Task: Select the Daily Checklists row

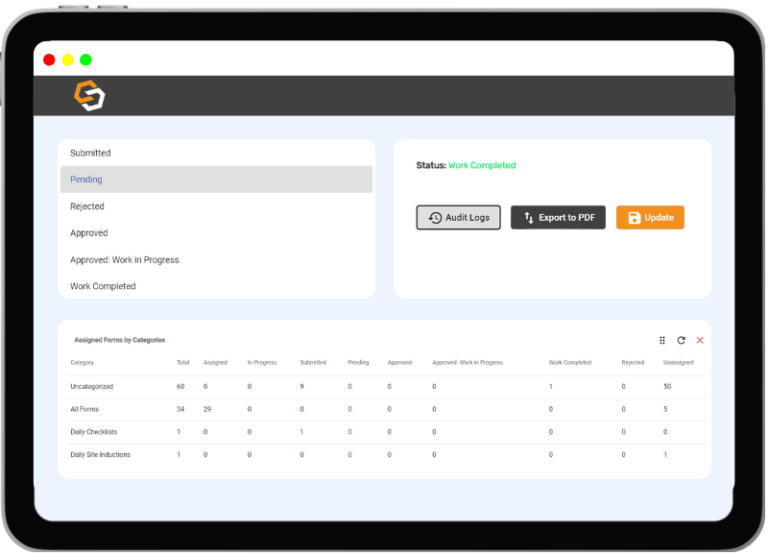Action: pyautogui.click(x=94, y=432)
